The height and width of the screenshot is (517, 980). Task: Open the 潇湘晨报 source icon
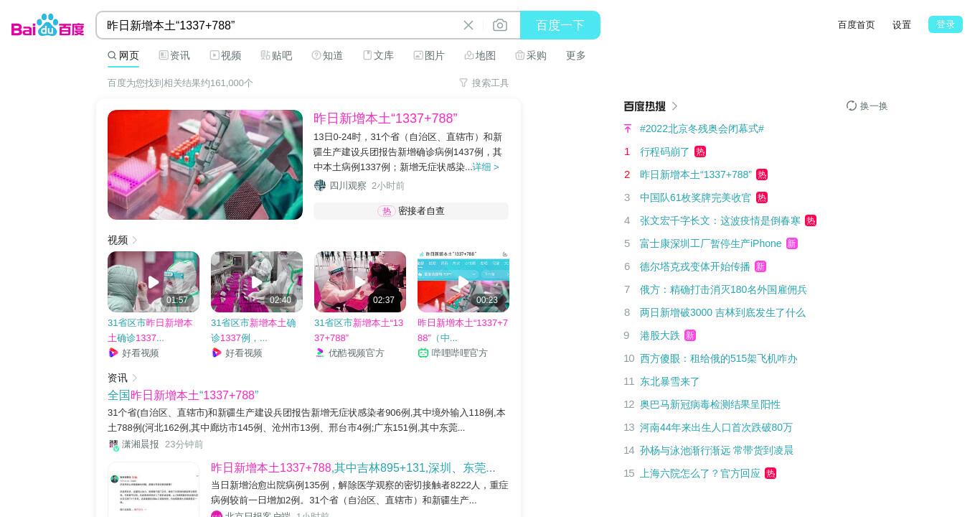click(x=113, y=444)
